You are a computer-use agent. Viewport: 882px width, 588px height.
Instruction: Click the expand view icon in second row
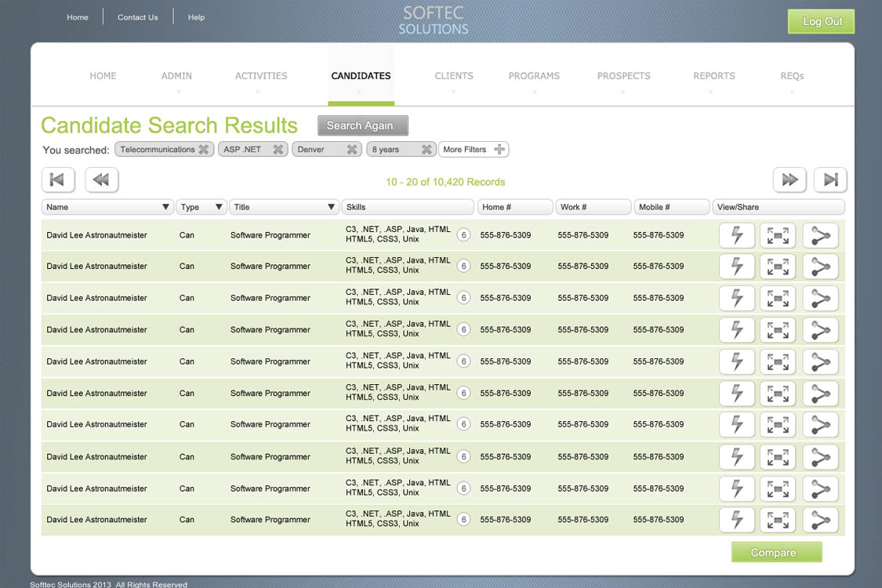[778, 267]
